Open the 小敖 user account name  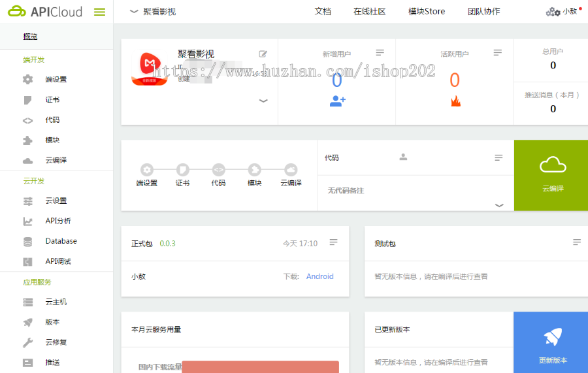pyautogui.click(x=569, y=12)
